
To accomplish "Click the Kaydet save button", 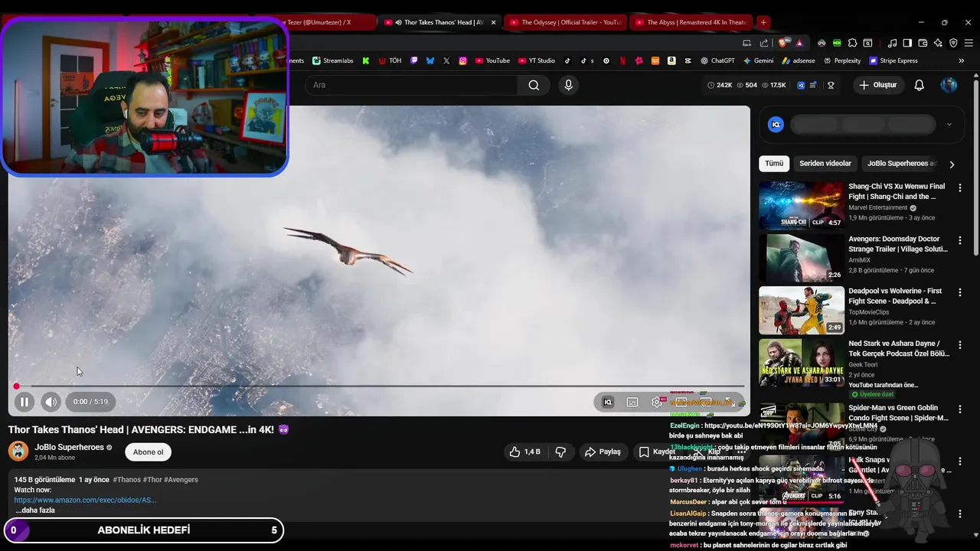I will click(x=658, y=452).
